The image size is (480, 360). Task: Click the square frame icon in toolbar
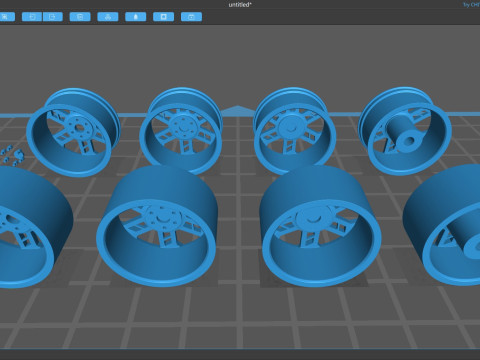[x=163, y=17]
